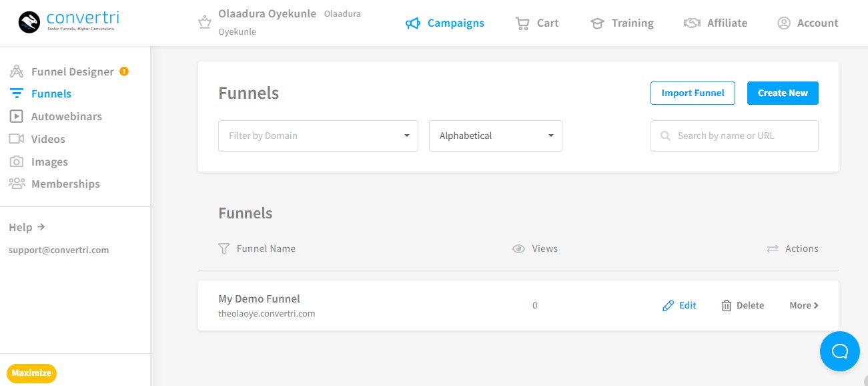Open the chat support bubble
Image resolution: width=868 pixels, height=386 pixels.
pyautogui.click(x=839, y=351)
